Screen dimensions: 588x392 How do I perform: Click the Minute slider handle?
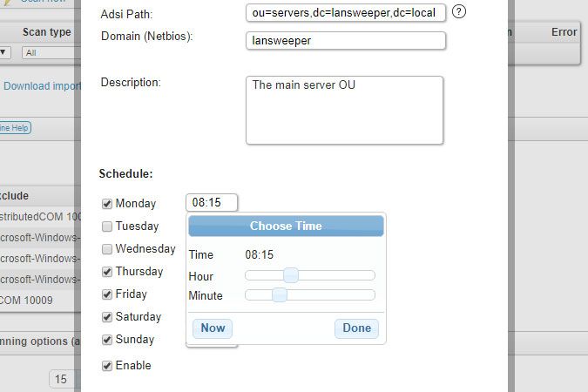[x=279, y=295]
